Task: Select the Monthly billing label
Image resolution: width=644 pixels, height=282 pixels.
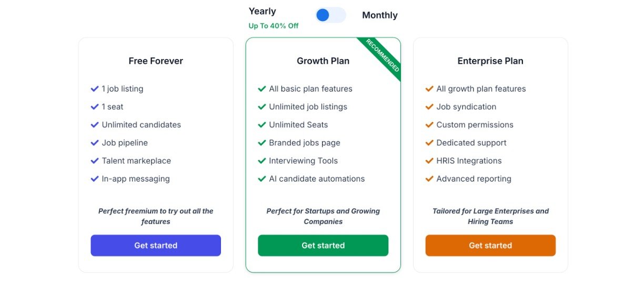Action: click(379, 15)
